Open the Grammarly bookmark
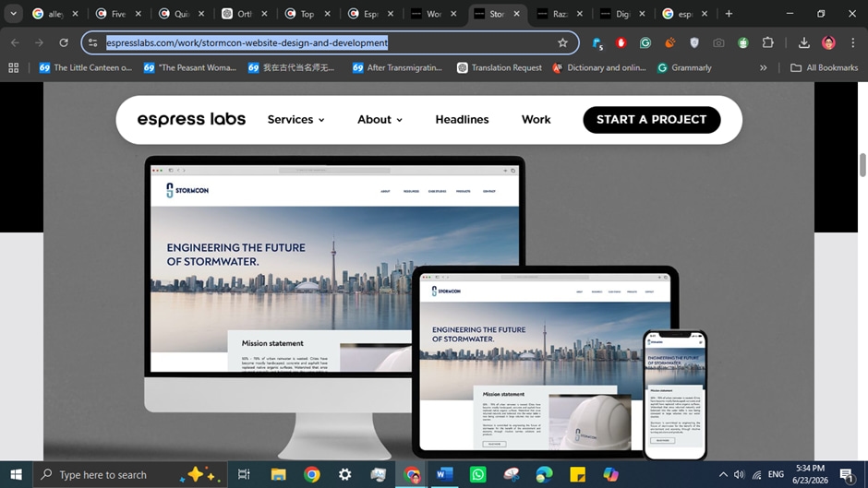Image resolution: width=868 pixels, height=488 pixels. click(x=684, y=67)
